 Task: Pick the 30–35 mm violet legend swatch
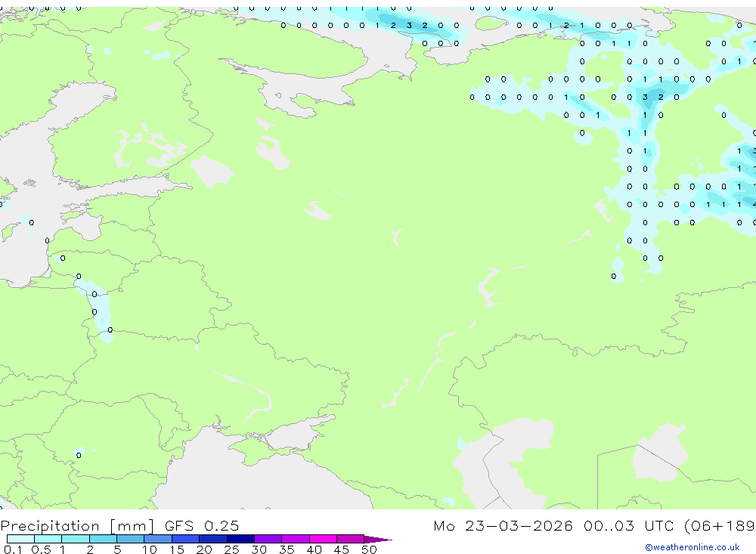pos(268,539)
